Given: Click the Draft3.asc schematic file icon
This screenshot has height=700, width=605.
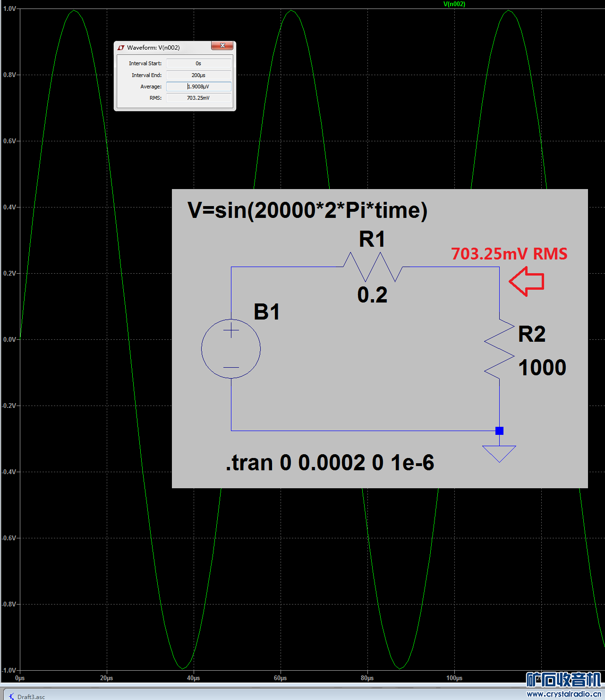Looking at the screenshot, I should (11, 696).
